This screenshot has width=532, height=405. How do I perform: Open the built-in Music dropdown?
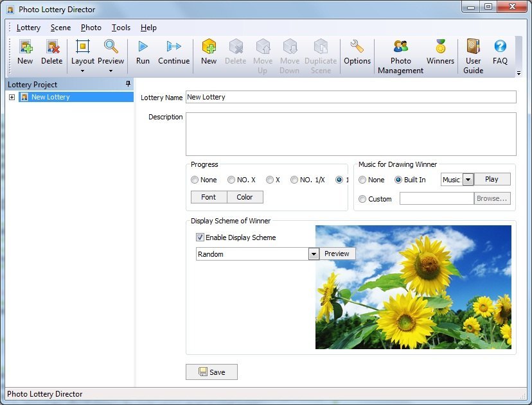(468, 180)
